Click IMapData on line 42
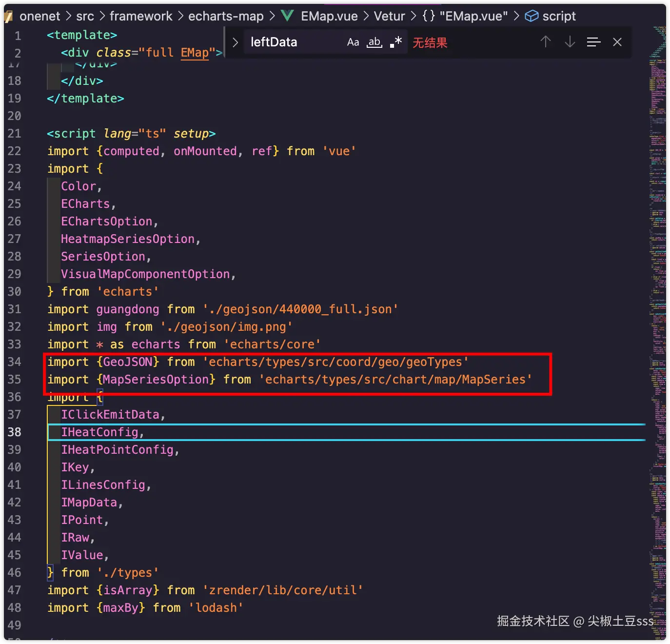 pyautogui.click(x=89, y=502)
